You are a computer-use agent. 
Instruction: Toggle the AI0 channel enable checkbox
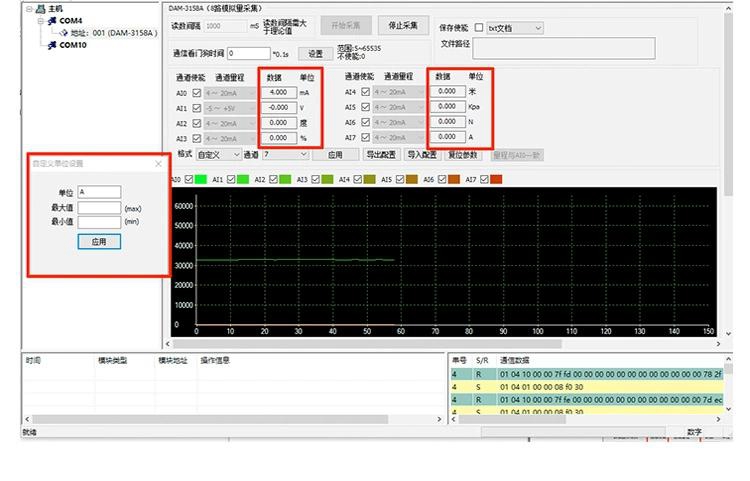click(x=196, y=92)
